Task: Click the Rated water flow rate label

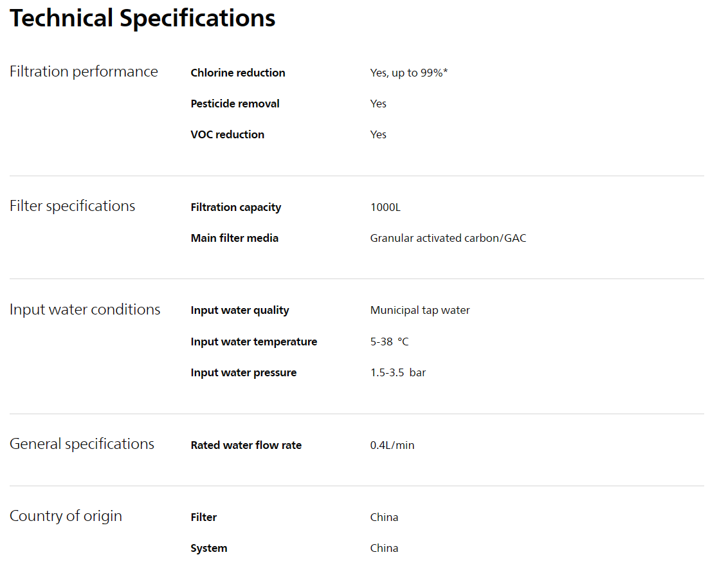Action: (x=246, y=445)
